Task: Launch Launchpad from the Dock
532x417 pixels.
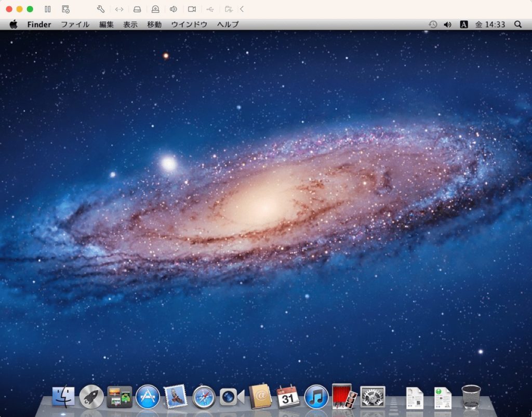Action: click(91, 396)
